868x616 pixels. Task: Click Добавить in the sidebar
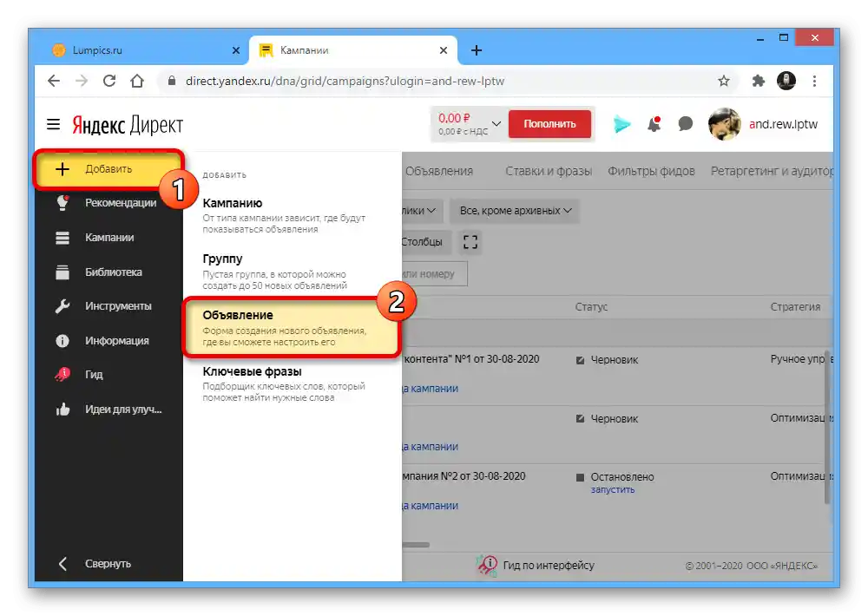[108, 169]
